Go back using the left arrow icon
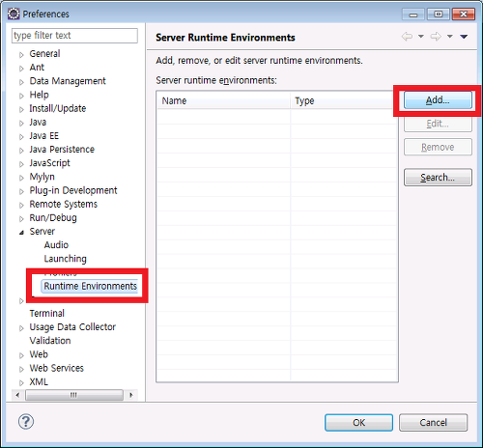 click(408, 37)
